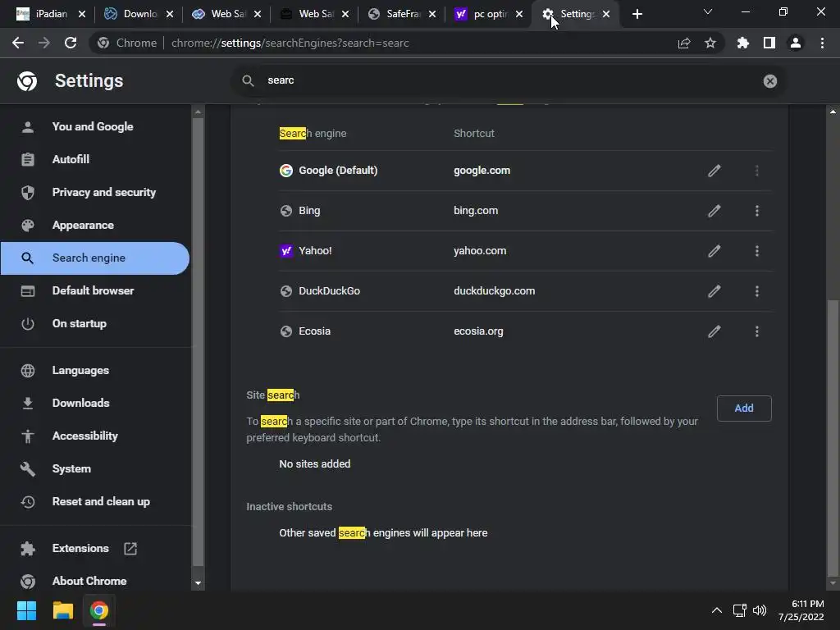
Task: Open network status in system tray
Action: click(739, 610)
